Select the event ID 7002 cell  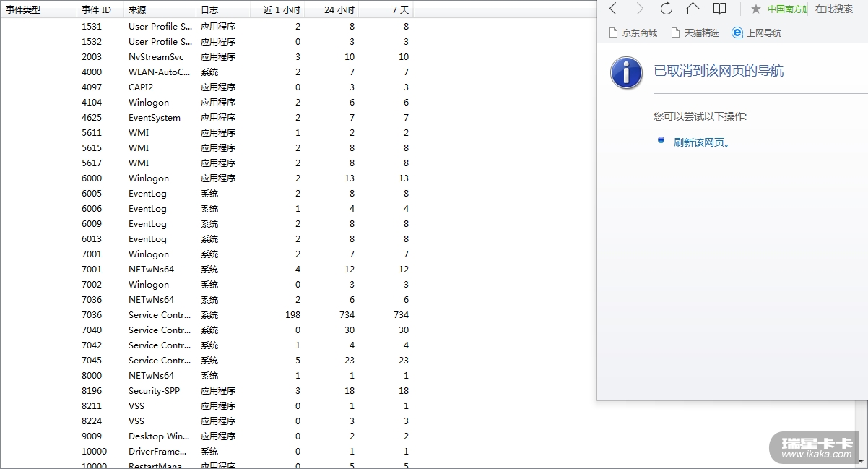pyautogui.click(x=92, y=284)
